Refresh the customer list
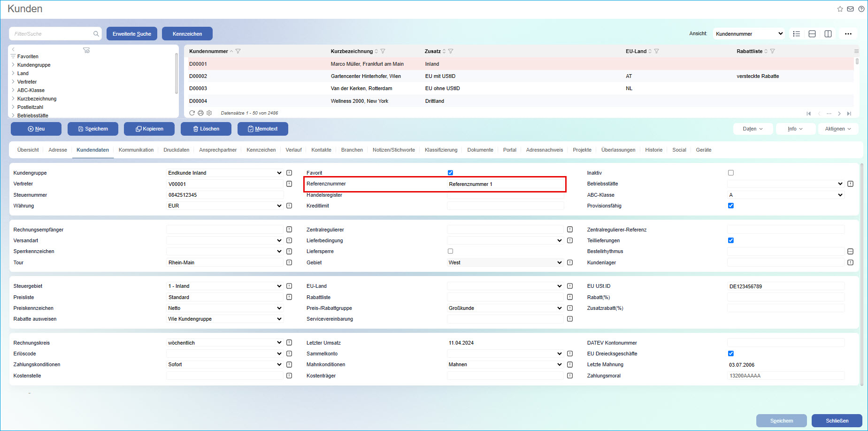Screen dimensions: 868x431 click(192, 113)
